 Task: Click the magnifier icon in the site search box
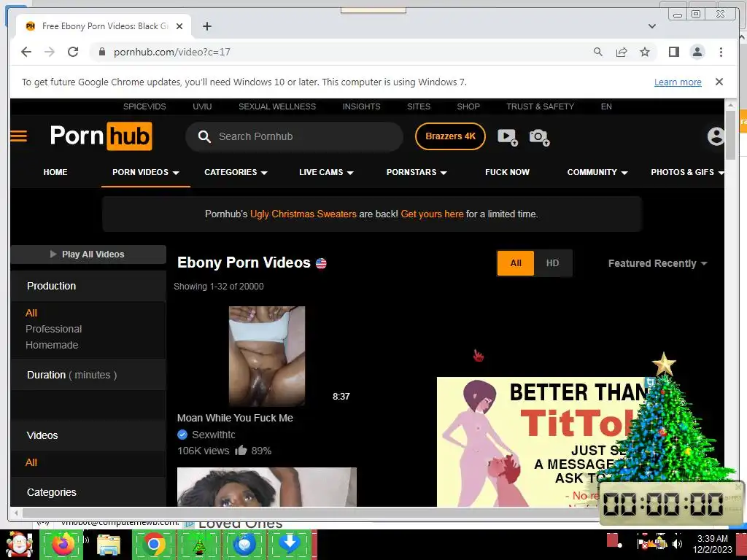click(204, 136)
